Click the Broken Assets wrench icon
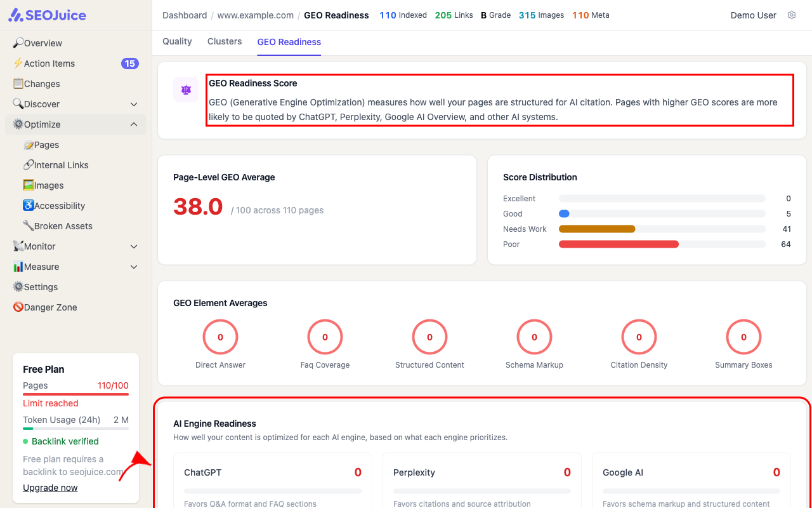812x508 pixels. 29,226
